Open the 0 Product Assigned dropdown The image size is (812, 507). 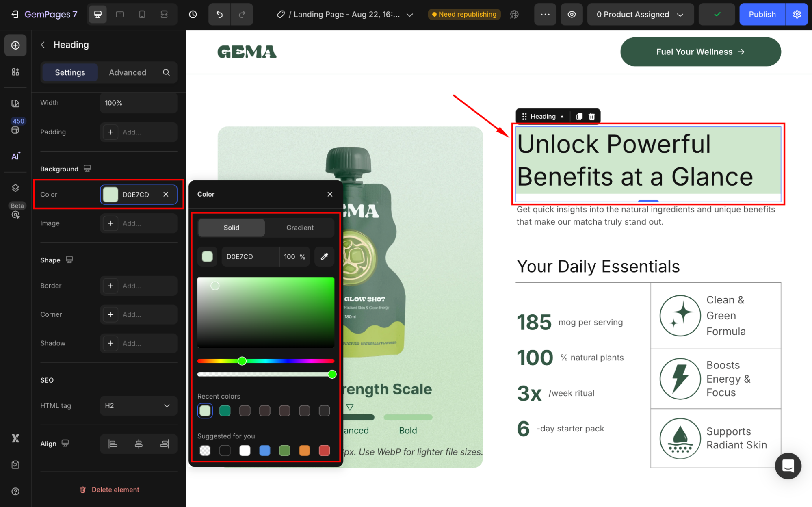click(640, 14)
